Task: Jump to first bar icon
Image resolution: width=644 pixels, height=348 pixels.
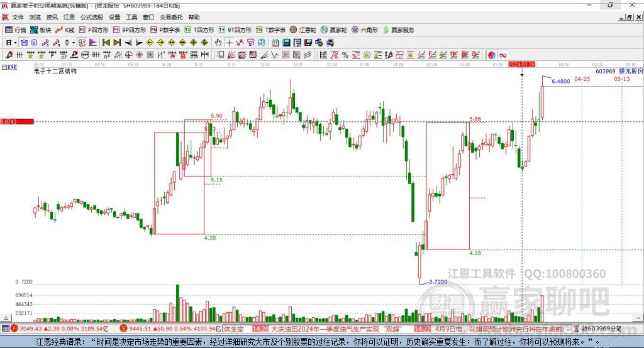Action: (x=106, y=43)
